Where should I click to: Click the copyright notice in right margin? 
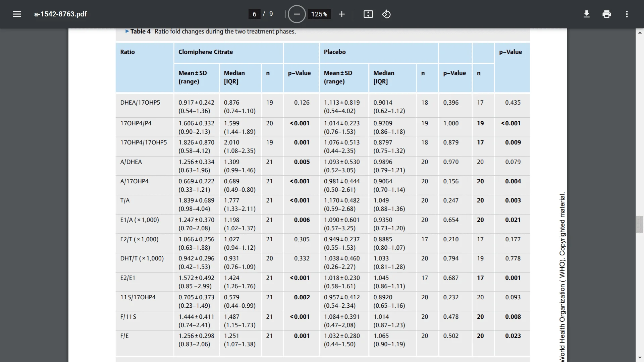coord(562,277)
